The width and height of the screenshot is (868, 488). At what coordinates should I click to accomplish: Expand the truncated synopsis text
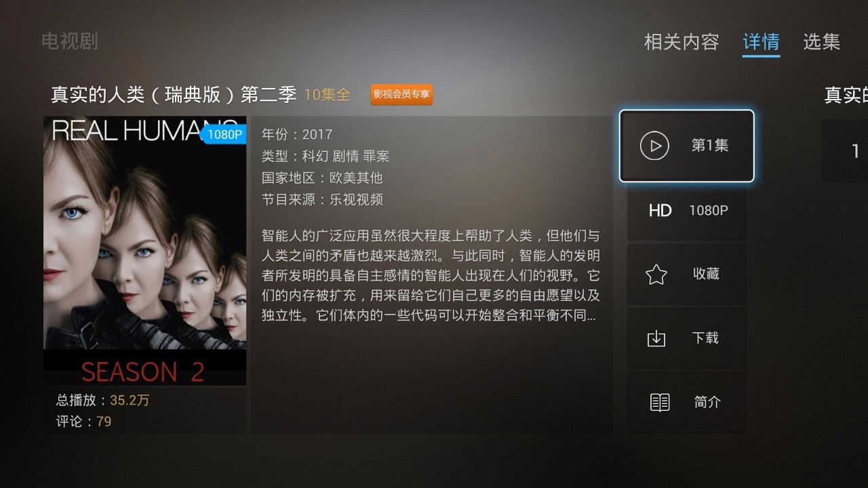click(x=431, y=276)
